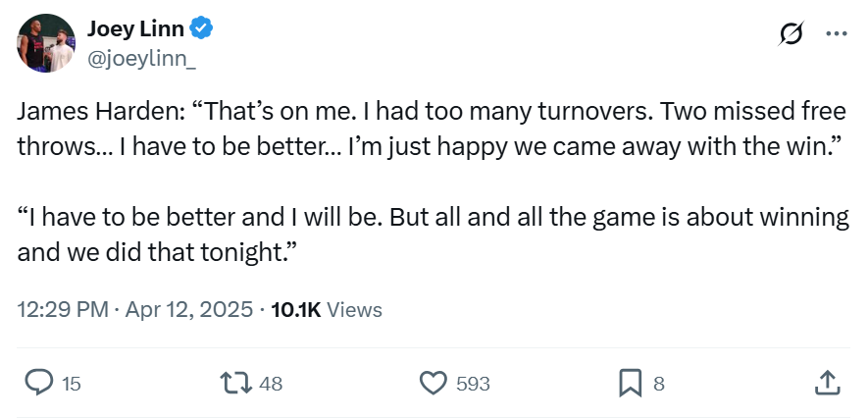The width and height of the screenshot is (868, 418).
Task: Open Joey Linn's profile avatar
Action: click(x=46, y=43)
